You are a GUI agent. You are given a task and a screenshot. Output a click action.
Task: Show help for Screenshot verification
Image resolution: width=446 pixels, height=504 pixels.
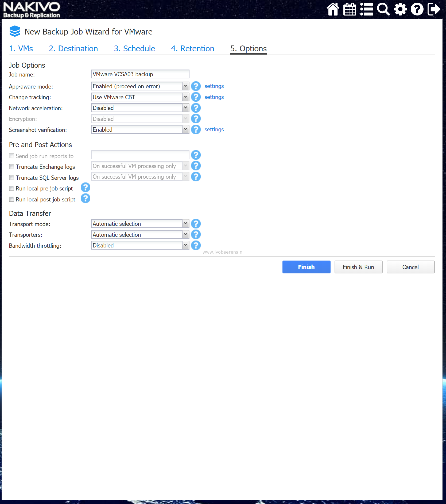click(x=196, y=129)
